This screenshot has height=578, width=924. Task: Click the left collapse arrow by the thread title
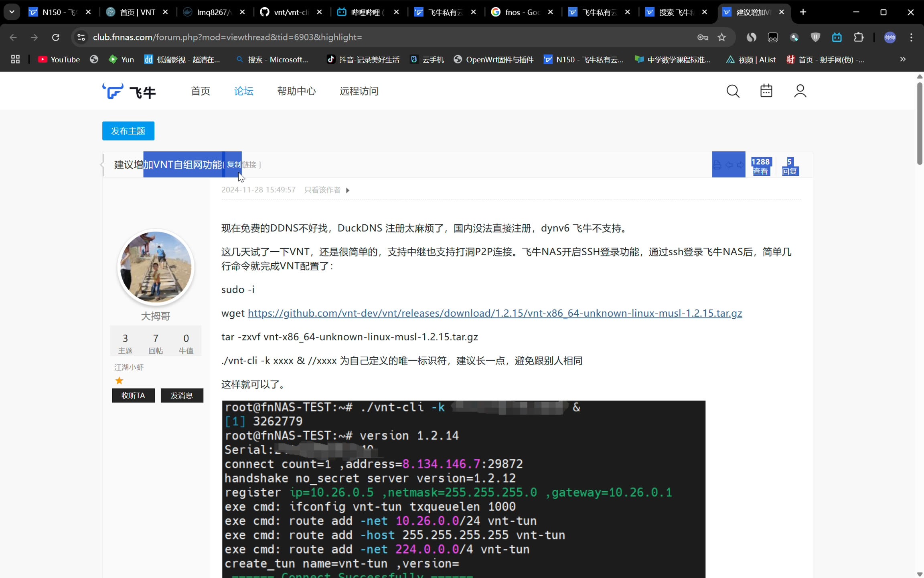tap(102, 165)
